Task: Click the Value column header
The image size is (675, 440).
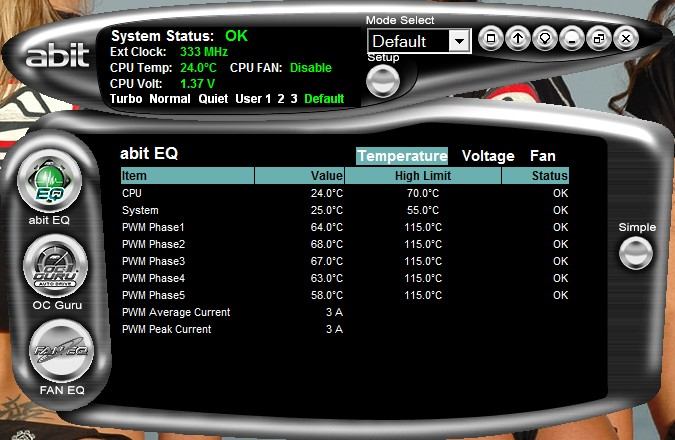Action: pos(300,176)
